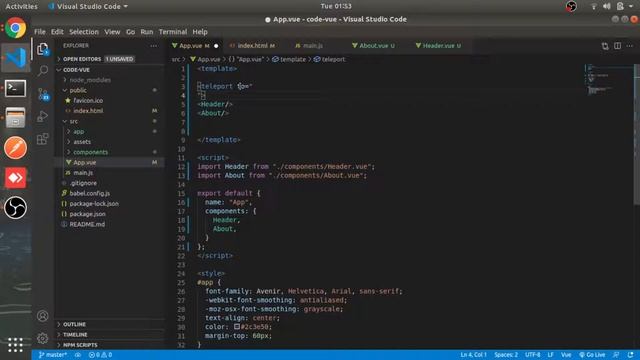
Task: Open the Go menu
Action: pos(130,31)
